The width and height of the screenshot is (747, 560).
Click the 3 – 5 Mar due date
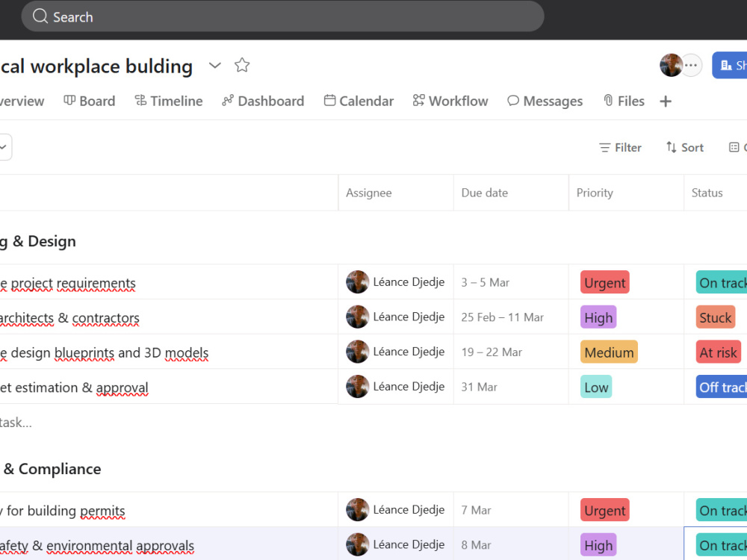pos(485,282)
